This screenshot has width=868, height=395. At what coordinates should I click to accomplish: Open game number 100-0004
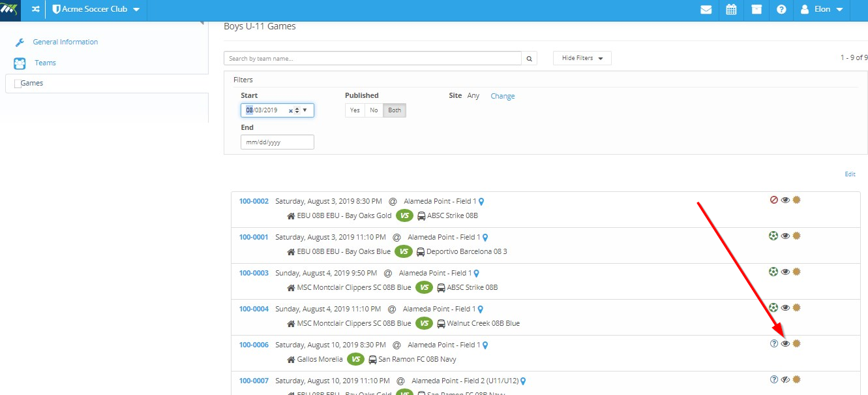254,309
